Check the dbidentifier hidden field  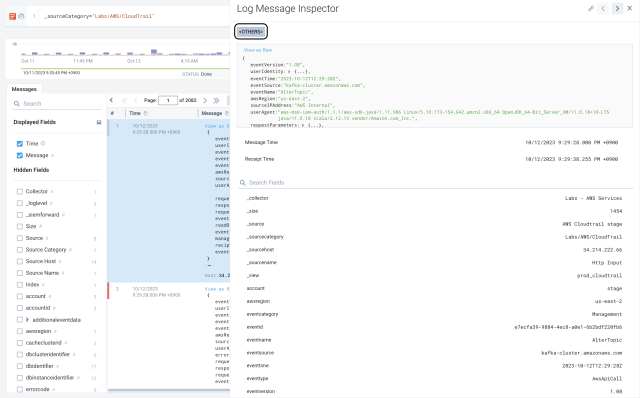pos(20,366)
